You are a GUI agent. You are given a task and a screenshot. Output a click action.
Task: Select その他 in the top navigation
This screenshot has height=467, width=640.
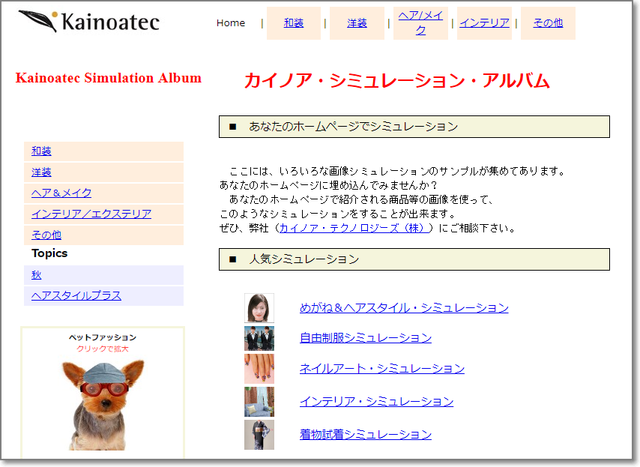tap(547, 23)
